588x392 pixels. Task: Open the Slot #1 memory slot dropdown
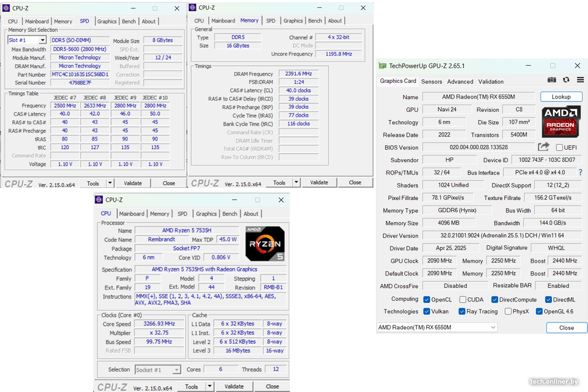[x=43, y=40]
